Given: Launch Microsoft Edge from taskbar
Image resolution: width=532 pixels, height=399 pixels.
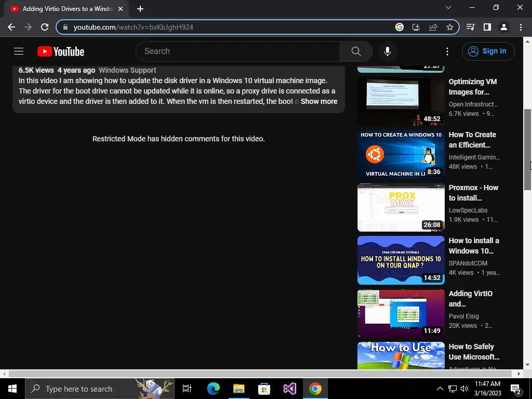Looking at the screenshot, I should 214,389.
